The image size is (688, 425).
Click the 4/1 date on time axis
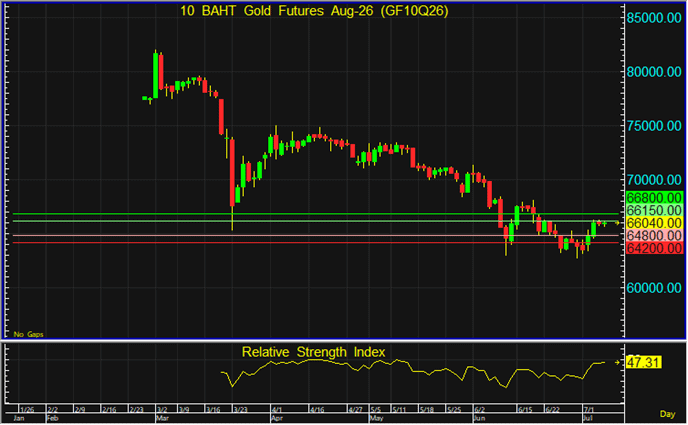pos(277,410)
